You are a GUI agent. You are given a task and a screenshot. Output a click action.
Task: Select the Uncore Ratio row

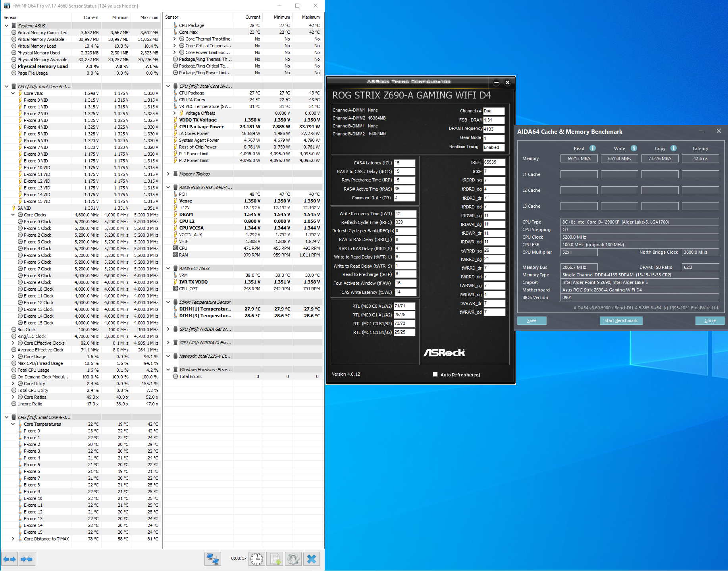pos(81,404)
